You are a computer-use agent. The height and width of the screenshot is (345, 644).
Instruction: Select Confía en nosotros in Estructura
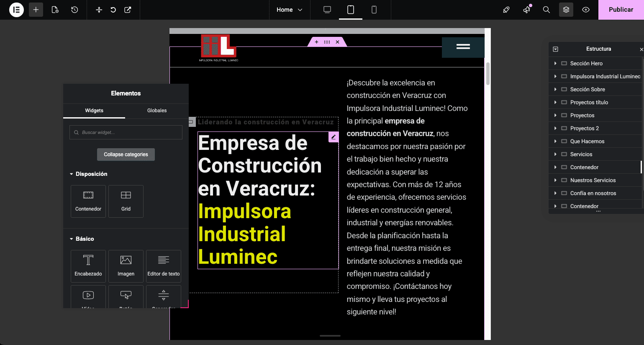coord(595,193)
